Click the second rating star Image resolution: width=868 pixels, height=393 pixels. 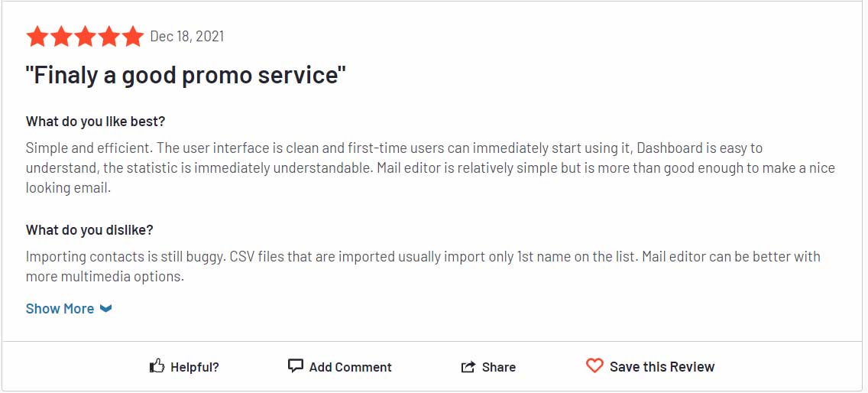(x=61, y=37)
